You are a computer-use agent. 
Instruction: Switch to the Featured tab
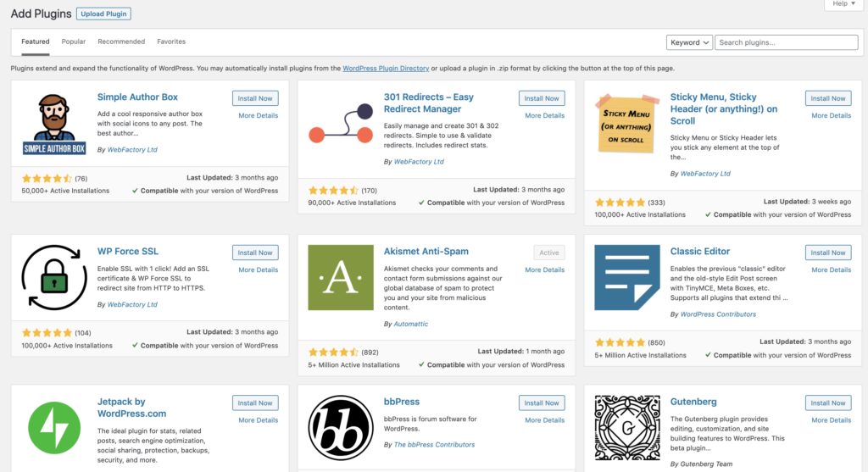[x=36, y=42]
